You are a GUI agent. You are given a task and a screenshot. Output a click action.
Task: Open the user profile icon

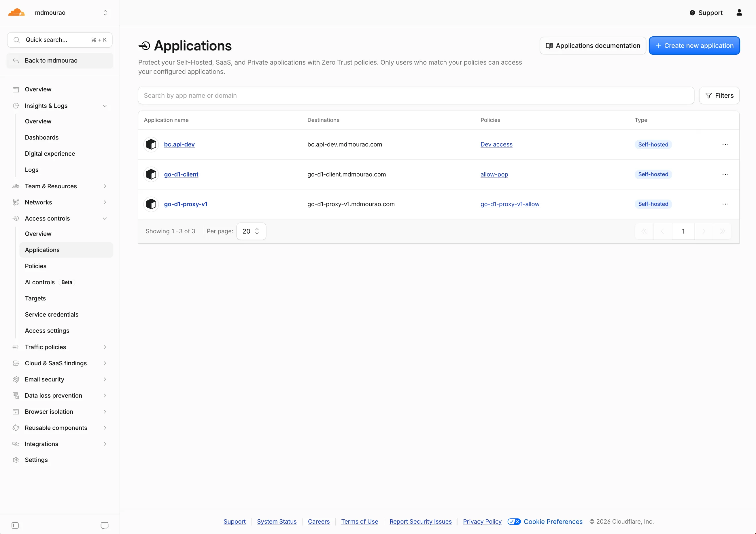(739, 12)
